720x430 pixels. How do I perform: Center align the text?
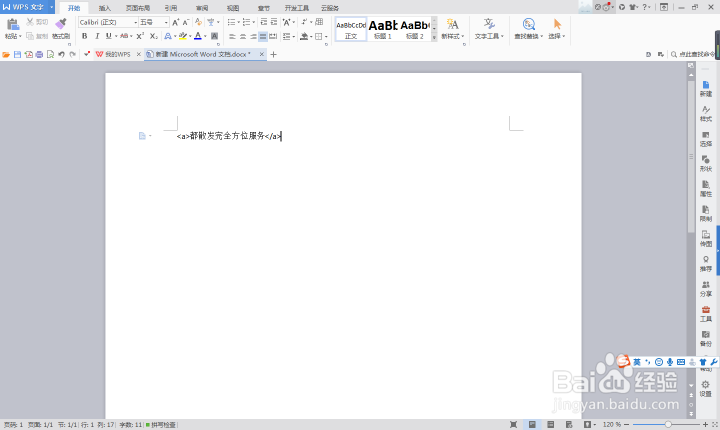pyautogui.click(x=242, y=36)
